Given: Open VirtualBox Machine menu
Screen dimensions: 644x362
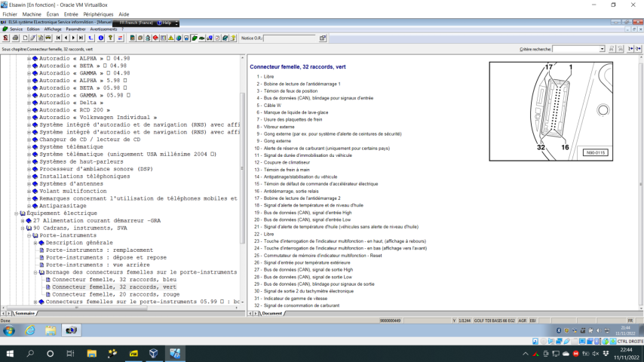Looking at the screenshot, I should coord(32,14).
